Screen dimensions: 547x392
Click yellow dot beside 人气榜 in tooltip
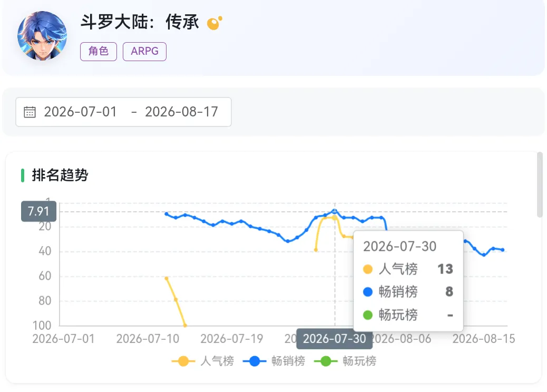[368, 269]
